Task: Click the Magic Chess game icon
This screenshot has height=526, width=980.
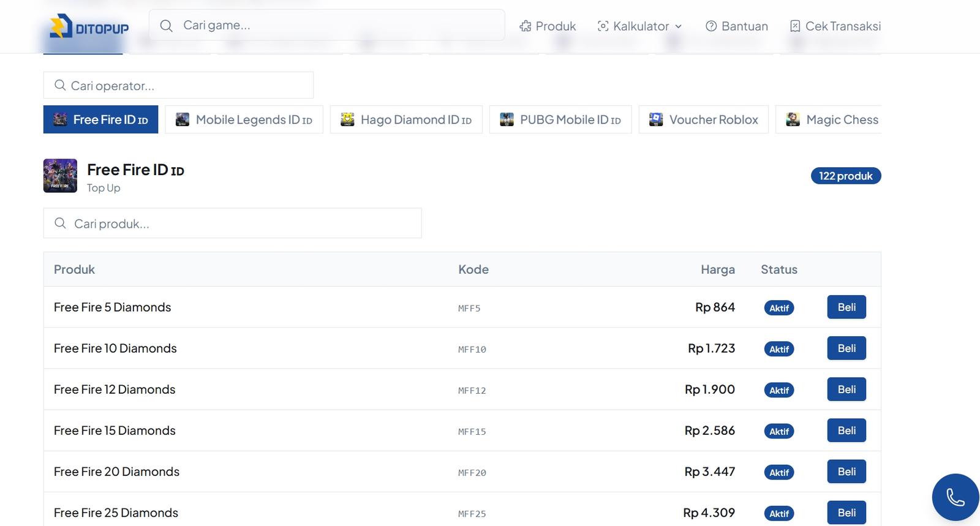Action: pos(793,119)
